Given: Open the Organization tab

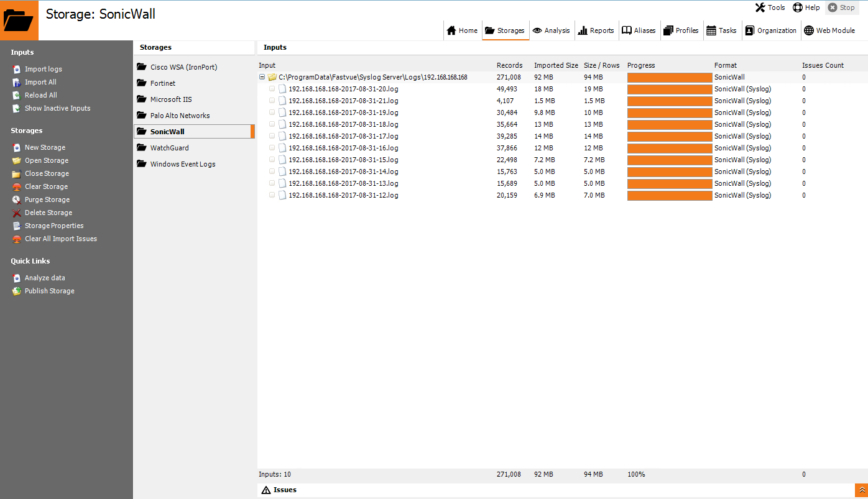Looking at the screenshot, I should click(x=771, y=30).
